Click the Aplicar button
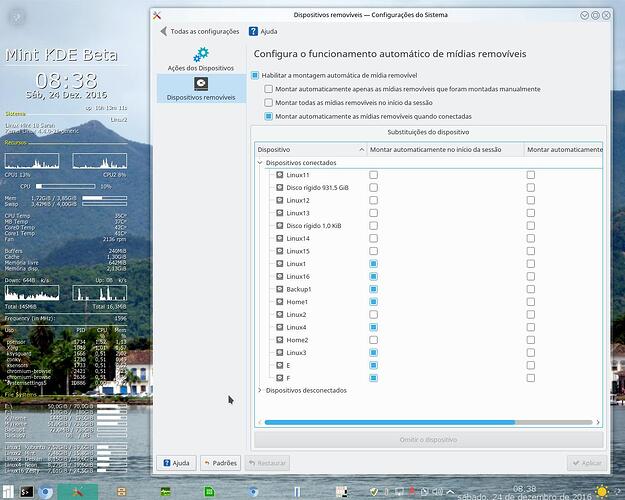The width and height of the screenshot is (625, 500). tap(587, 463)
